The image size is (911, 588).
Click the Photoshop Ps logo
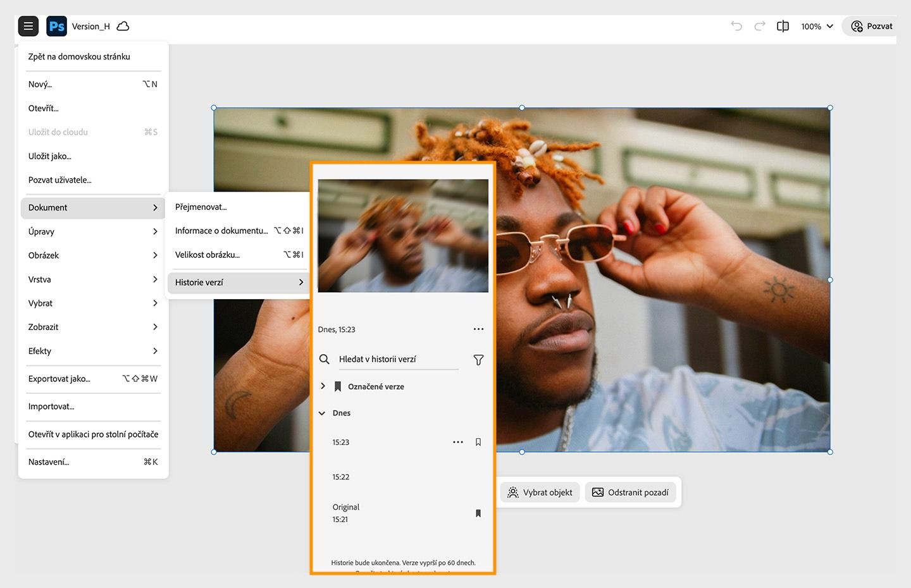tap(57, 26)
